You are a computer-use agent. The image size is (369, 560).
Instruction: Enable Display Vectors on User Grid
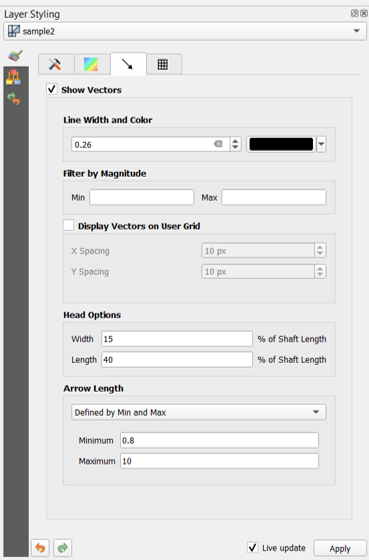[x=68, y=225]
